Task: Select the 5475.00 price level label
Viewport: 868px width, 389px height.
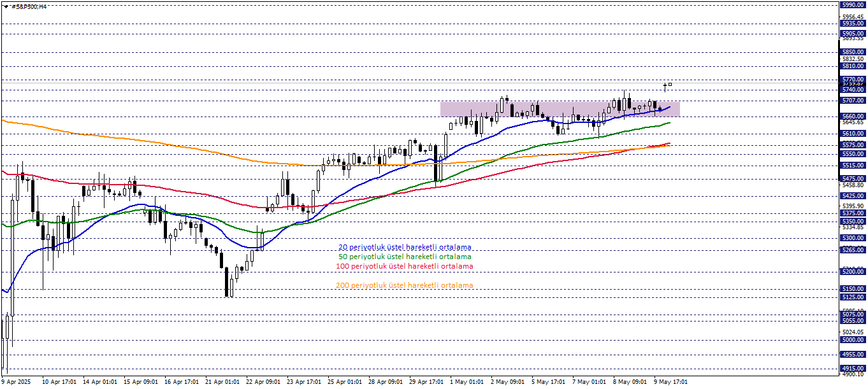Action: pos(853,179)
